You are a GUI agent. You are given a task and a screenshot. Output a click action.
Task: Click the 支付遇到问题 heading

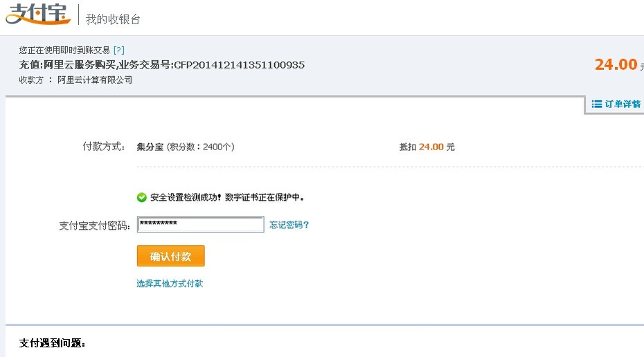(x=52, y=343)
